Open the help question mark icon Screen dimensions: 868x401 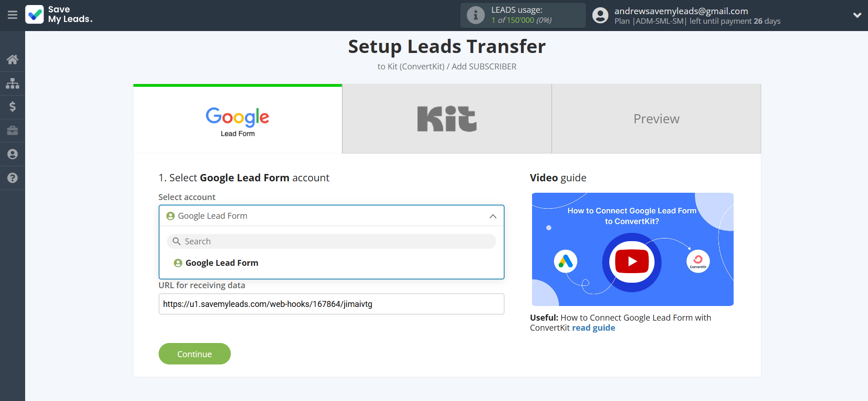click(12, 178)
